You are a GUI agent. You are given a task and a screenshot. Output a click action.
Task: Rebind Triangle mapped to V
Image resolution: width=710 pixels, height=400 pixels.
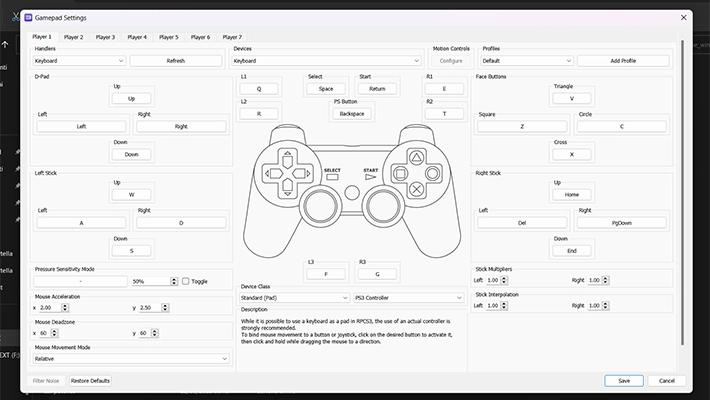[x=571, y=98]
